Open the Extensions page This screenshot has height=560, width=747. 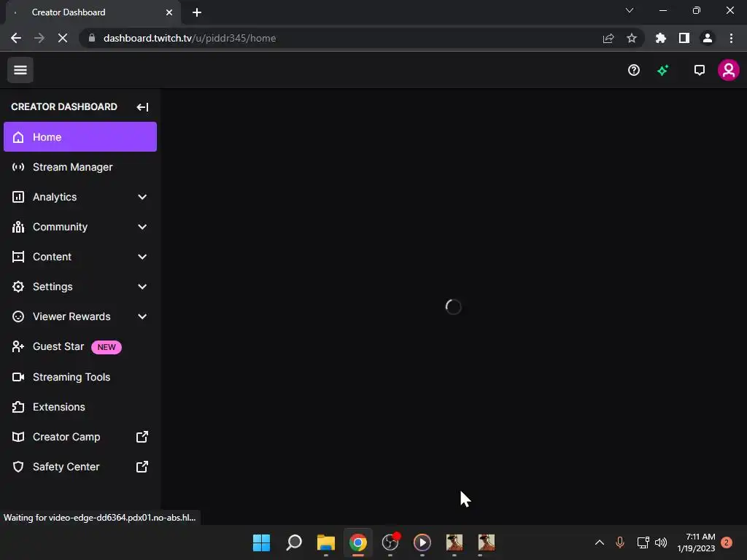pyautogui.click(x=80, y=407)
